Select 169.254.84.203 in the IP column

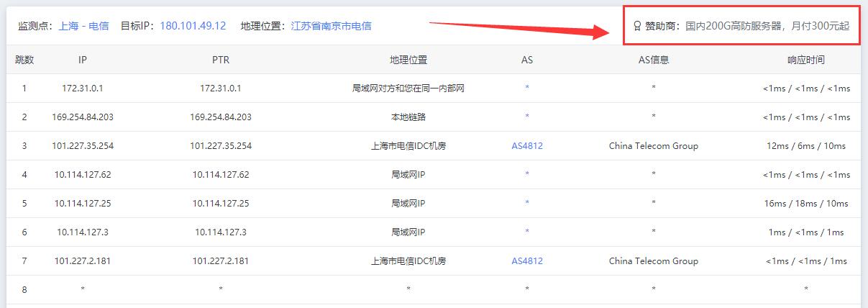pyautogui.click(x=83, y=117)
